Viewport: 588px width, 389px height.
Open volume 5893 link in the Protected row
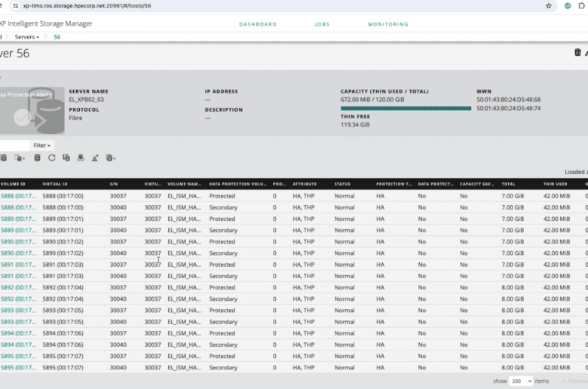[18, 311]
